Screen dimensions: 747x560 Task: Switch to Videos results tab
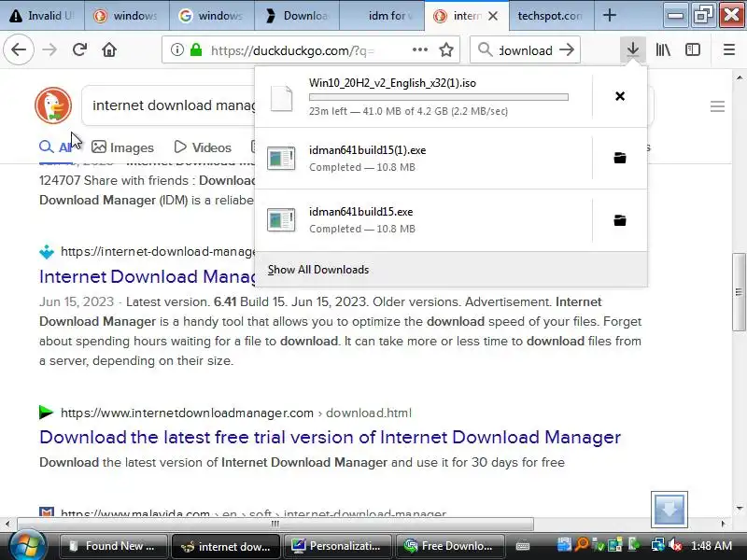[203, 147]
